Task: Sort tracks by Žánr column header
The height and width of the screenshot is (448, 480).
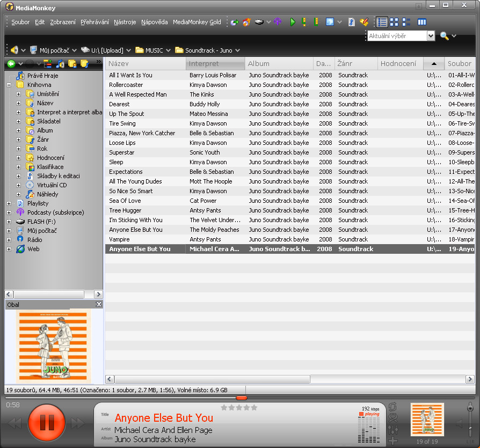Action: [356, 64]
